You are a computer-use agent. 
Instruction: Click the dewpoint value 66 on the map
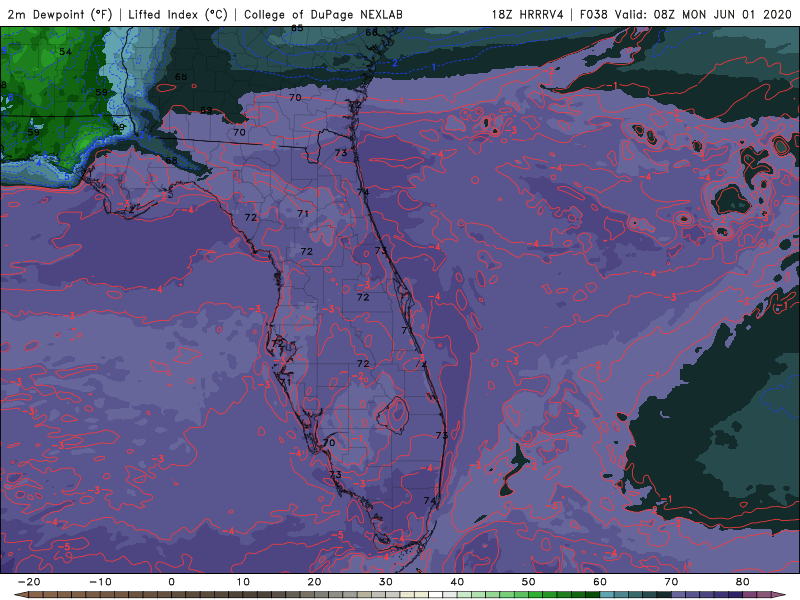coord(371,32)
